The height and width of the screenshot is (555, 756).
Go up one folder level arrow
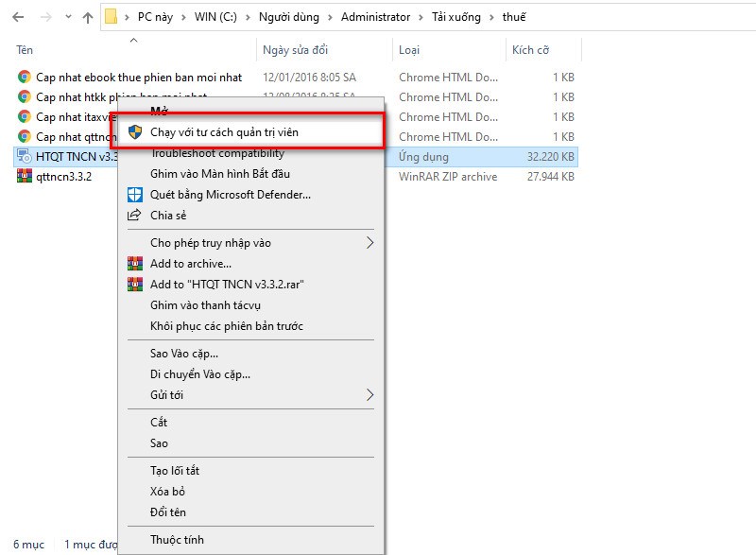pos(88,18)
